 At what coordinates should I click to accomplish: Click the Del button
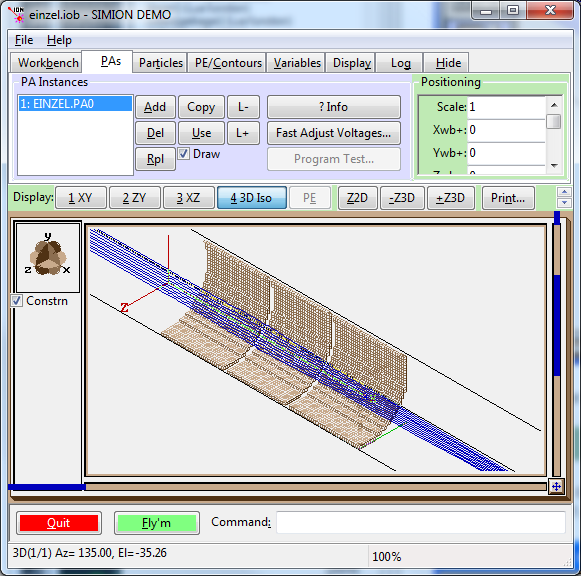(x=155, y=133)
